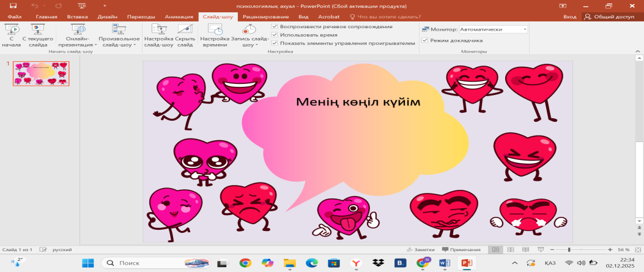Switch to the Переходы tab
The width and height of the screenshot is (644, 272).
pos(141,17)
